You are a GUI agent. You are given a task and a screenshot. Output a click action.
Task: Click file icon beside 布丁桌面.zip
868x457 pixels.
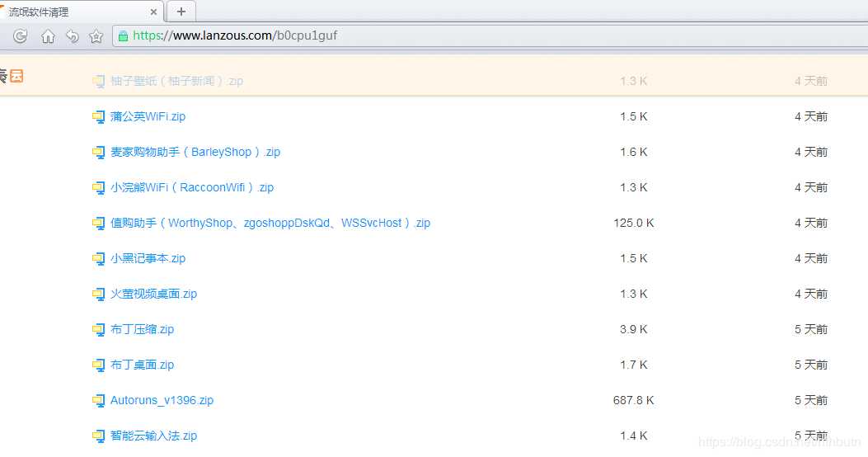point(99,365)
